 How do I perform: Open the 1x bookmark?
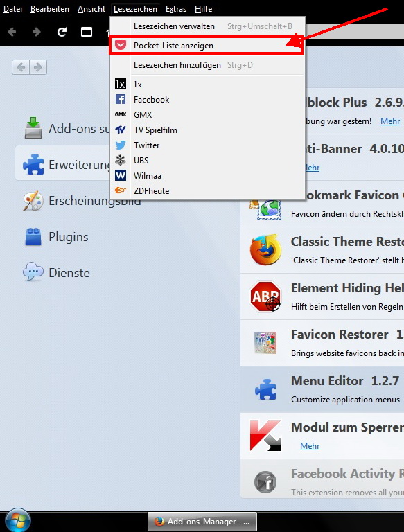pyautogui.click(x=207, y=84)
